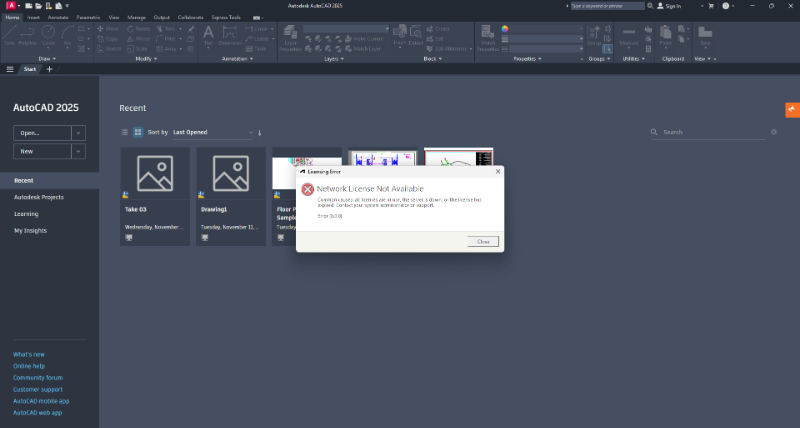This screenshot has width=800, height=428.
Task: Click the Table tool in Annotation
Action: click(256, 49)
